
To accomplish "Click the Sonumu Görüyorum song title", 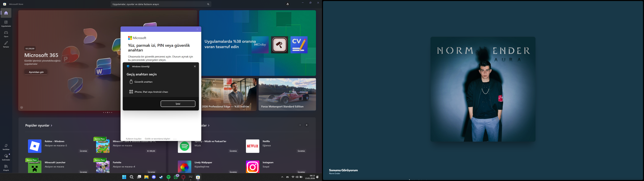I will point(343,170).
